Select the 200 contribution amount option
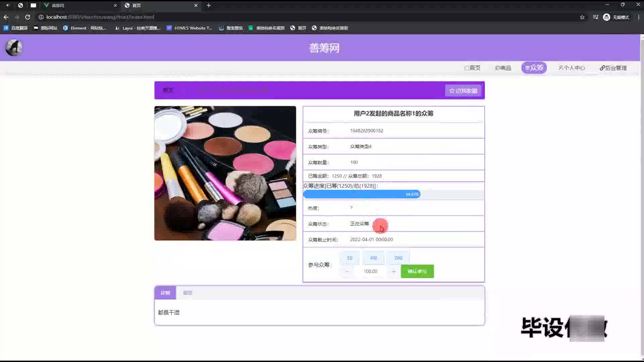Image resolution: width=644 pixels, height=362 pixels. click(398, 258)
